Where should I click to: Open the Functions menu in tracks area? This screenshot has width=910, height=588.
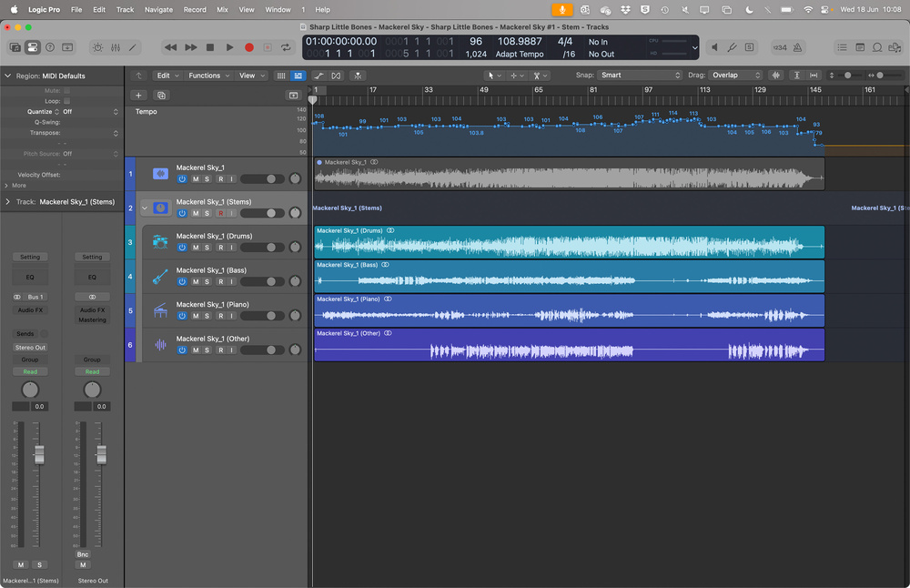click(209, 76)
